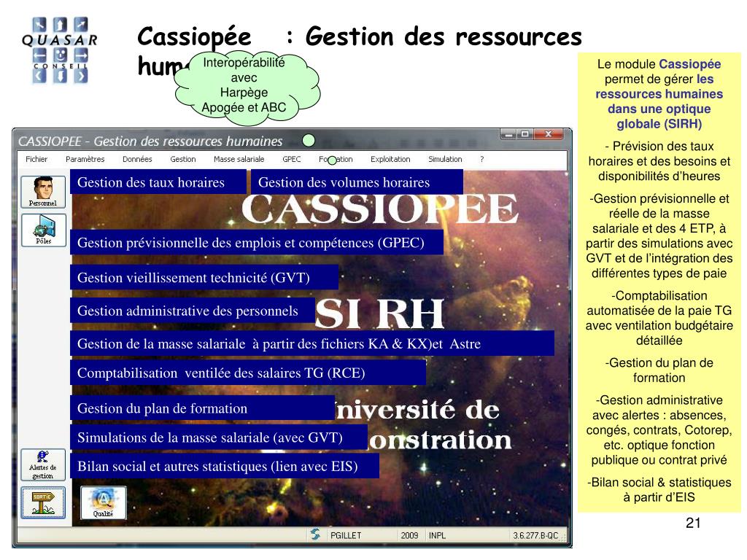747x560 pixels.
Task: Click the 2009 year in status bar
Action: pyautogui.click(x=409, y=535)
